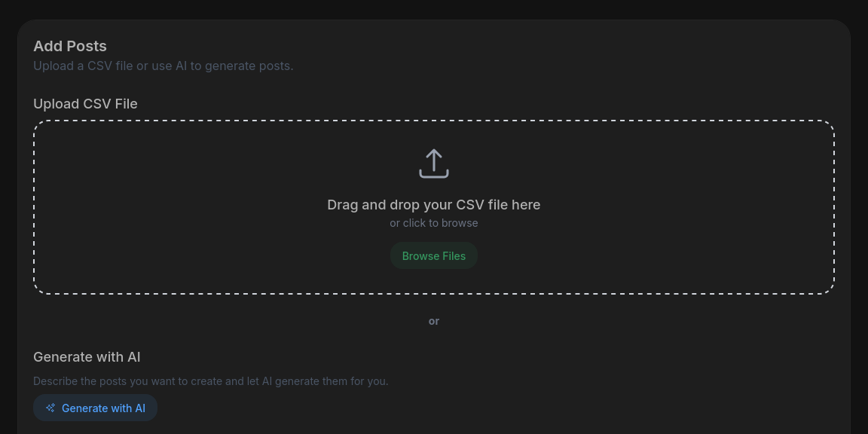Click the Generate with AI section heading
Viewport: 868px width, 434px height.
coord(87,357)
